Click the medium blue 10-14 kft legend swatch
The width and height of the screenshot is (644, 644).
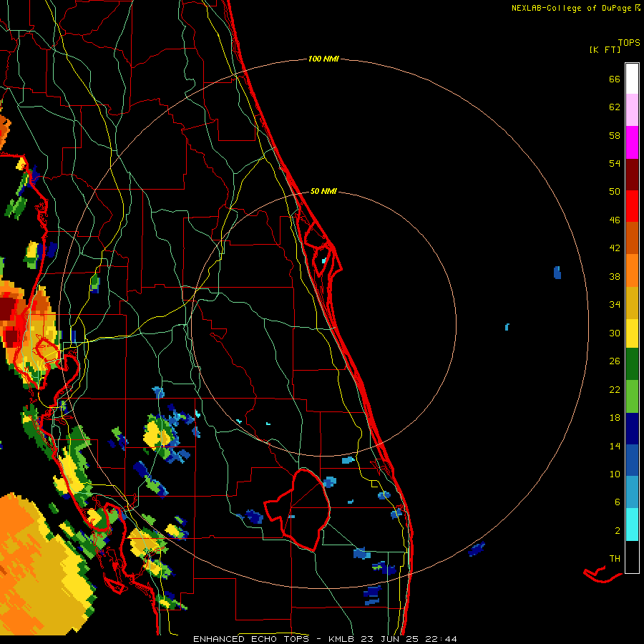point(632,460)
